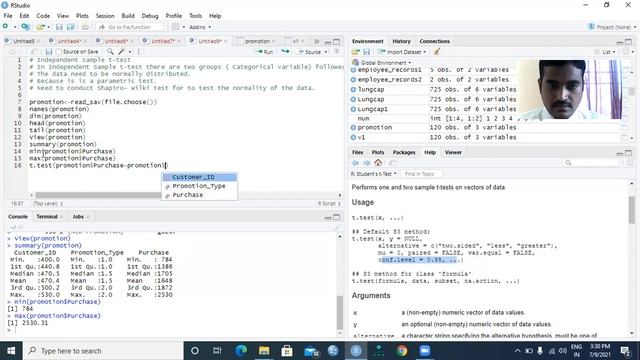Click the Run button
Image resolution: width=640 pixels, height=360 pixels.
[x=264, y=52]
